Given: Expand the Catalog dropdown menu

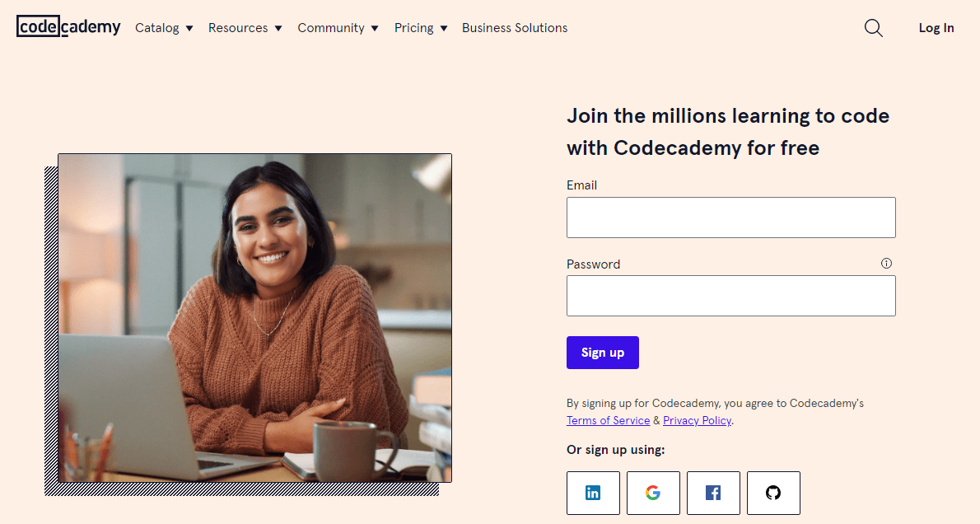Looking at the screenshot, I should [x=164, y=28].
